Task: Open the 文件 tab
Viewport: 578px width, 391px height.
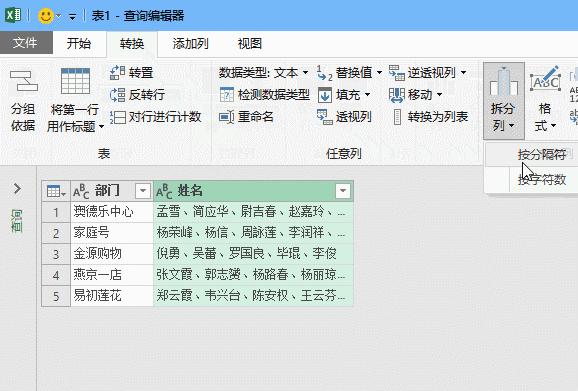Action: (x=25, y=43)
